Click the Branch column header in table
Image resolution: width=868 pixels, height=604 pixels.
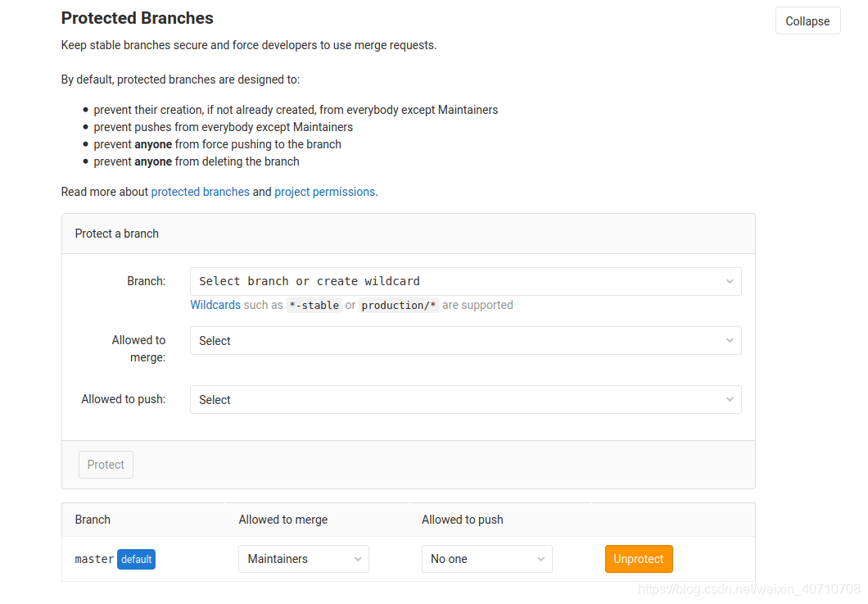[93, 520]
